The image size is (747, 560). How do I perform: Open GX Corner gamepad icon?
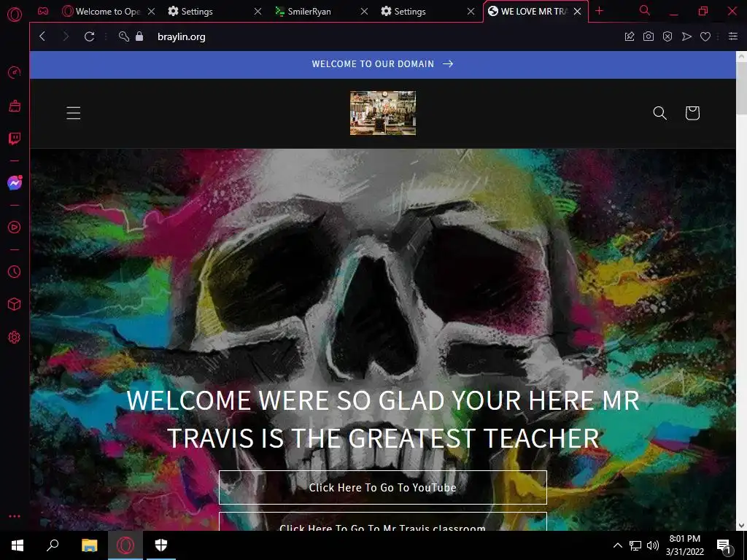pyautogui.click(x=43, y=11)
